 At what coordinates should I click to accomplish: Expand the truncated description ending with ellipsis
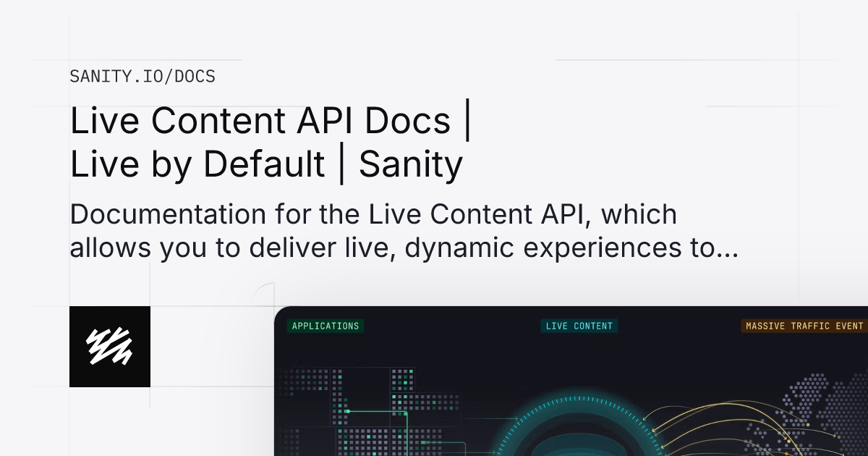727,248
